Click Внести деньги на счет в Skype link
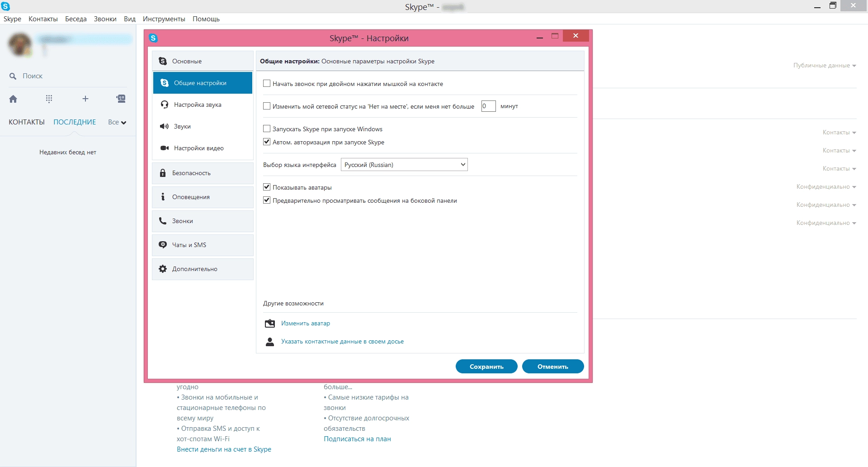The width and height of the screenshot is (868, 467). point(224,449)
